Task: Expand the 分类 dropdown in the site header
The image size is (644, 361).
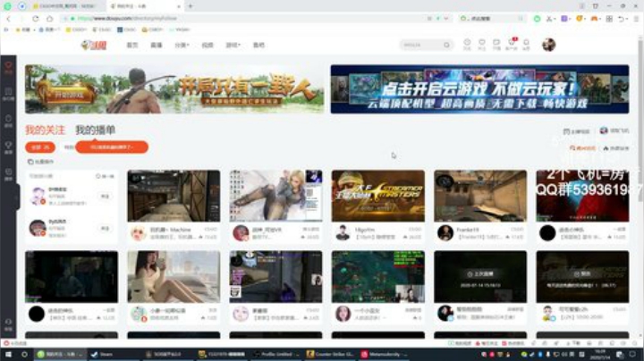Action: click(182, 45)
